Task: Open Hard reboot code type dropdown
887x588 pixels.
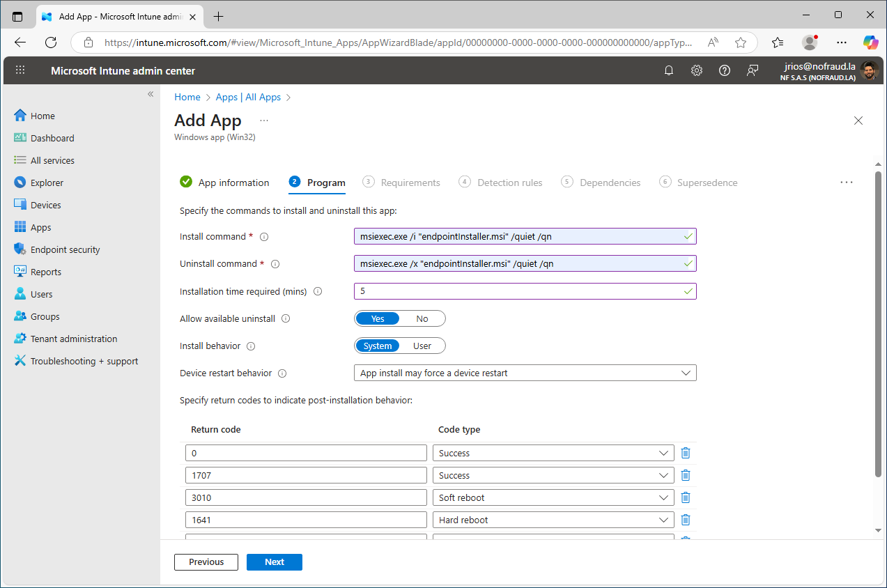Action: pos(553,520)
